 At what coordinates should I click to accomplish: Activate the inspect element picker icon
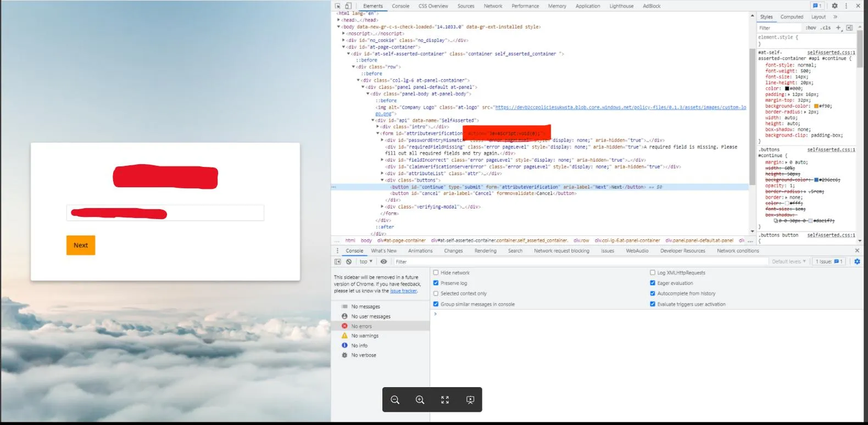coord(338,6)
